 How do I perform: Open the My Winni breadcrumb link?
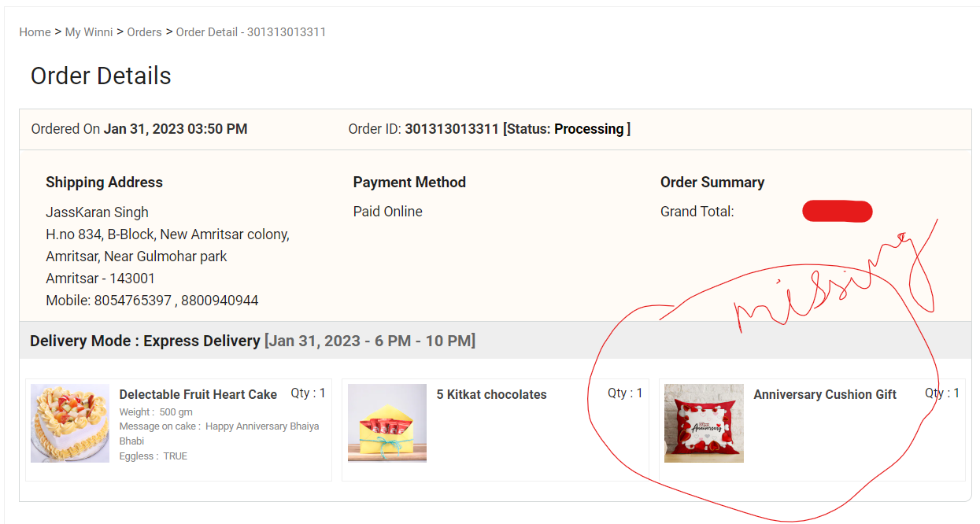click(x=89, y=32)
